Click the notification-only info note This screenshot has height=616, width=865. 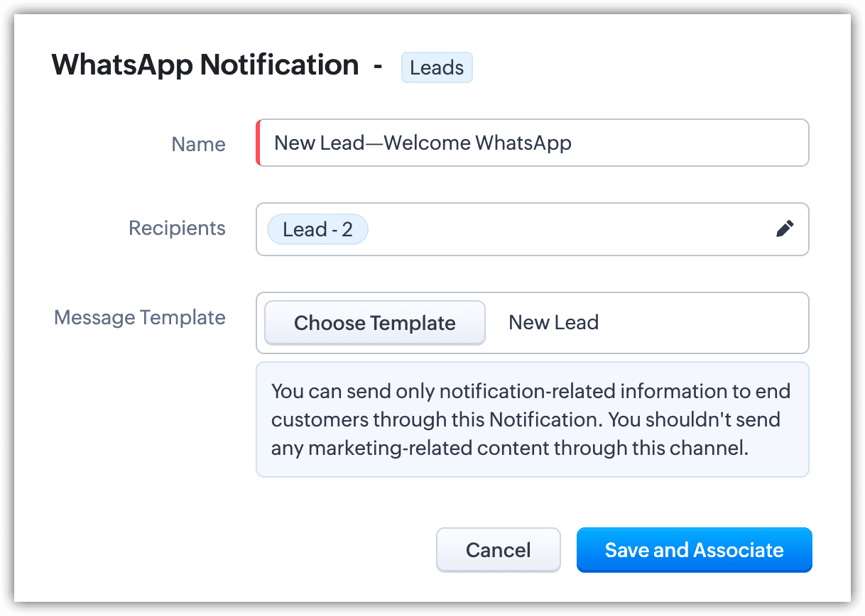click(531, 419)
